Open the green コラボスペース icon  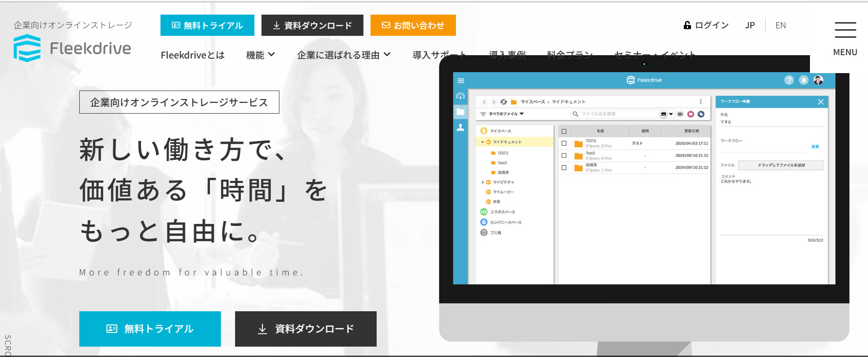tap(483, 212)
